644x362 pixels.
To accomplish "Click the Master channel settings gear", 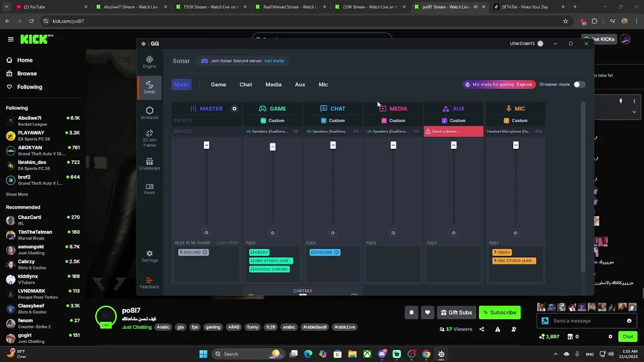I will click(234, 109).
